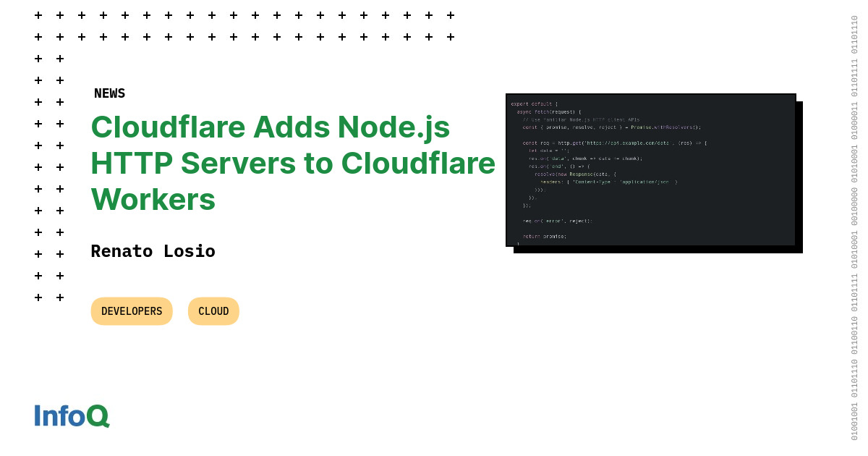The height and width of the screenshot is (456, 868).
Task: Open the CLOUD topic tag
Action: point(213,311)
